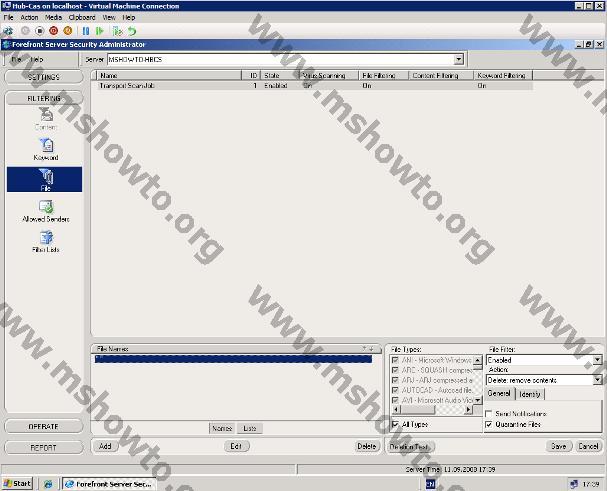Click the Pause VM toolbar icon
607x491 pixels.
(86, 31)
